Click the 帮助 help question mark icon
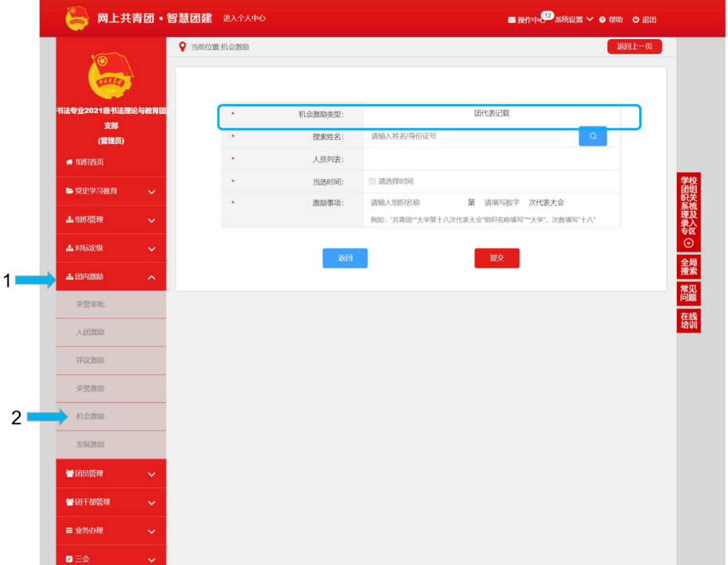728x565 pixels. coord(602,20)
